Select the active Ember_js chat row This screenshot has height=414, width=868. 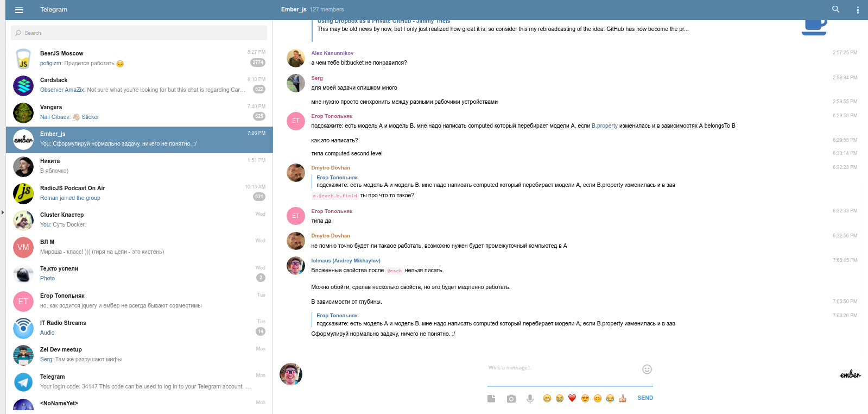click(139, 140)
